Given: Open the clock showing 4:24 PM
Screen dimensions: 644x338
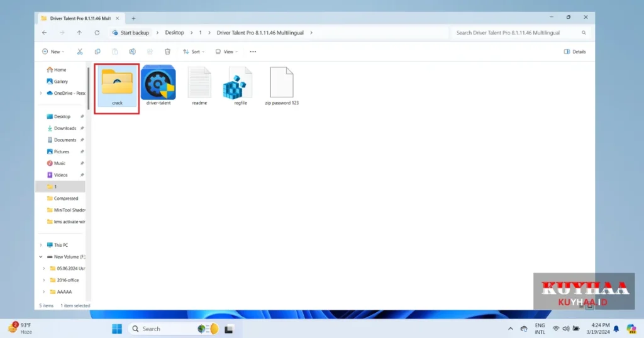Looking at the screenshot, I should [x=598, y=329].
